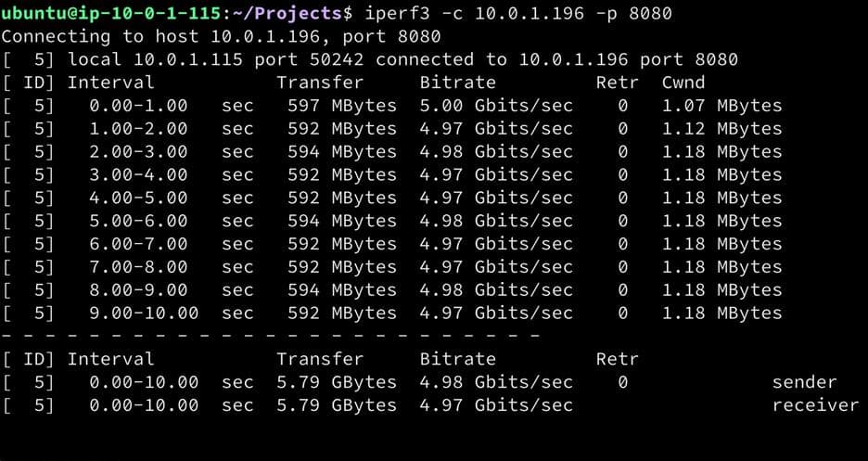Click 5.79 GBytes in the sender row
The image size is (868, 461).
[x=337, y=382]
